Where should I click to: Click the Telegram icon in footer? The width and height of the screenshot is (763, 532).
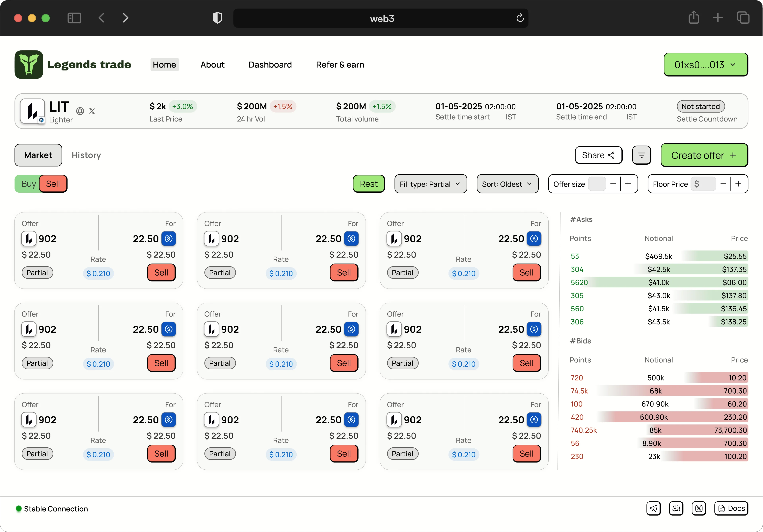click(x=653, y=508)
